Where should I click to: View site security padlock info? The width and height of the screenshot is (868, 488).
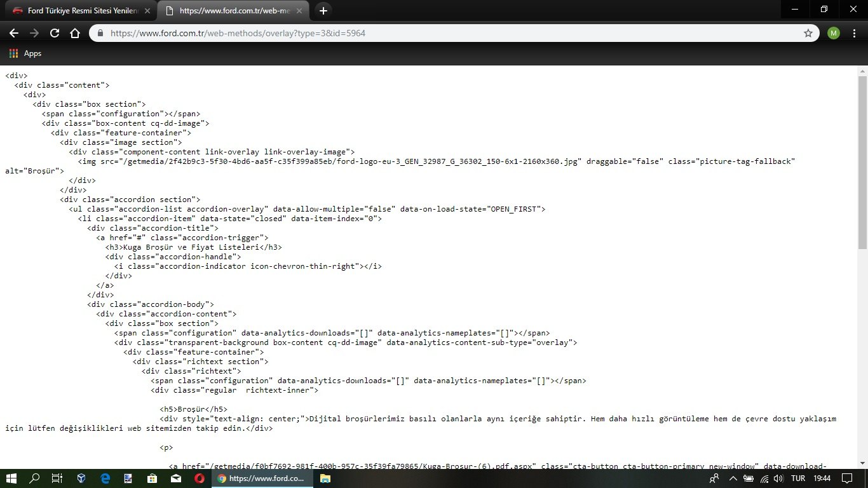100,33
